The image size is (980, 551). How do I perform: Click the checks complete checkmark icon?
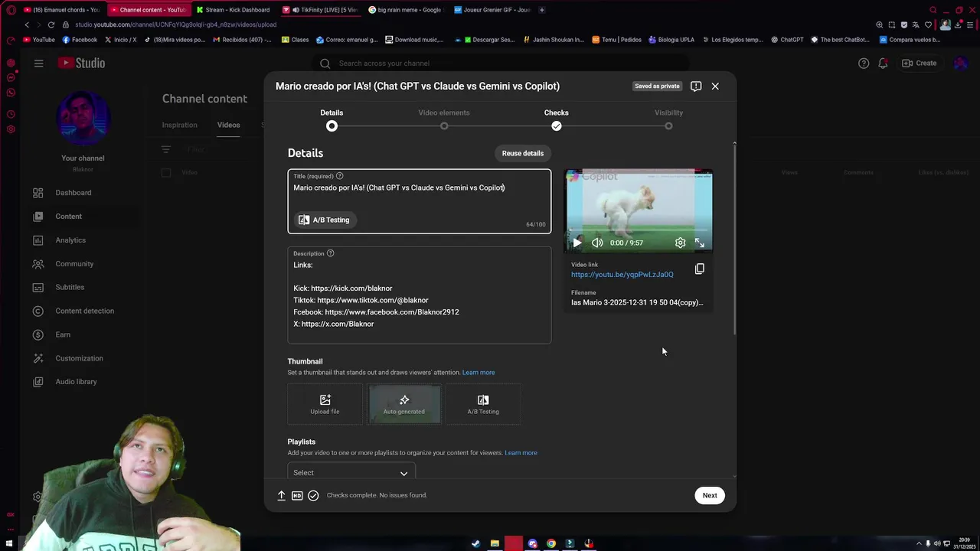click(x=313, y=495)
